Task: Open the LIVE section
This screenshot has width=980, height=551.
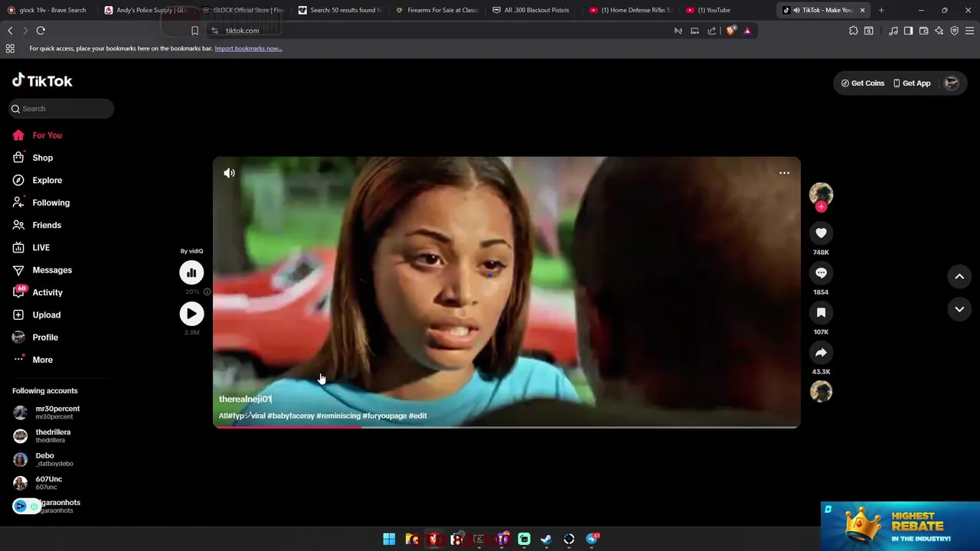Action: (x=31, y=248)
